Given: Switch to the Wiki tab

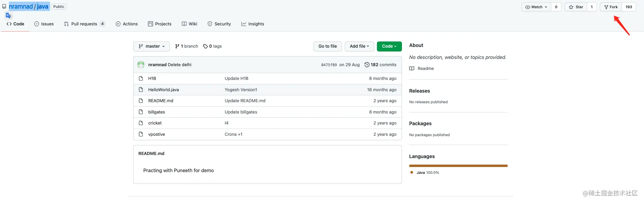Looking at the screenshot, I should pos(189,24).
